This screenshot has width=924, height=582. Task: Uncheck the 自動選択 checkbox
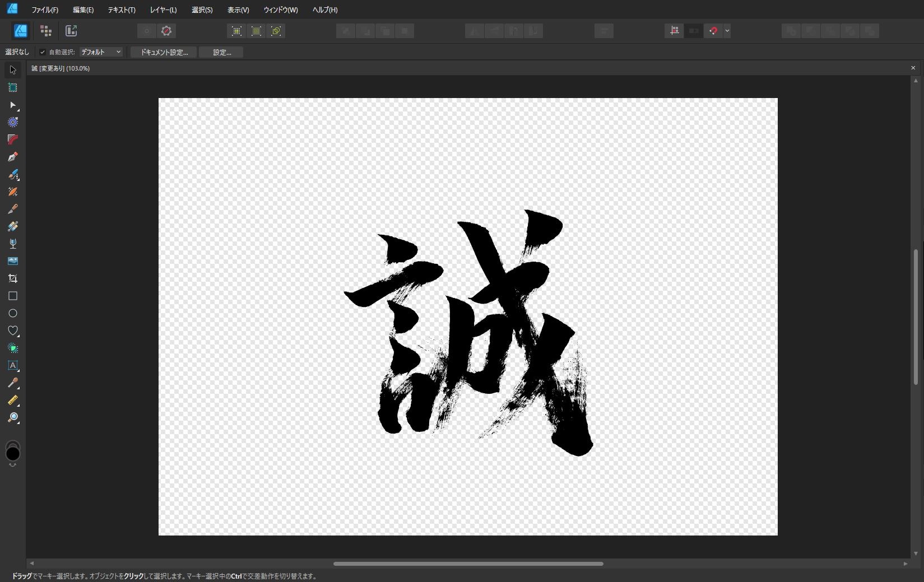tap(43, 52)
